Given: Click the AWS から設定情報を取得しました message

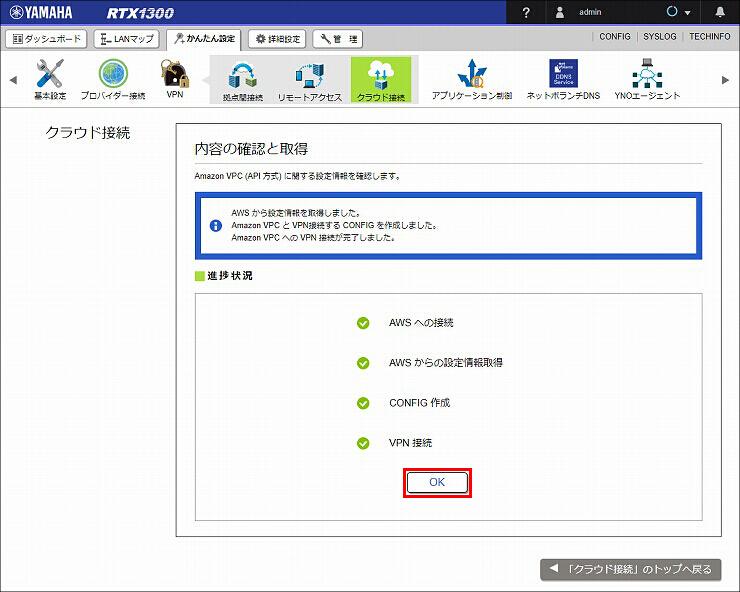Looking at the screenshot, I should point(296,213).
